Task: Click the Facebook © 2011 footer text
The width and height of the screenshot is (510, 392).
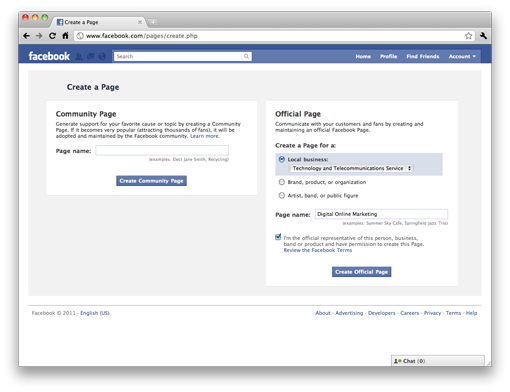Action: tap(54, 313)
